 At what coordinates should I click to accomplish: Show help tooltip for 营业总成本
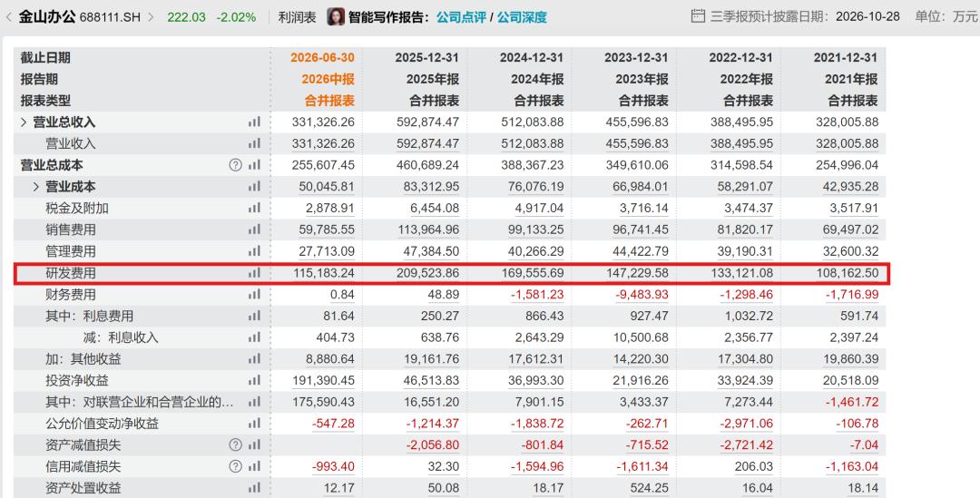pos(235,165)
